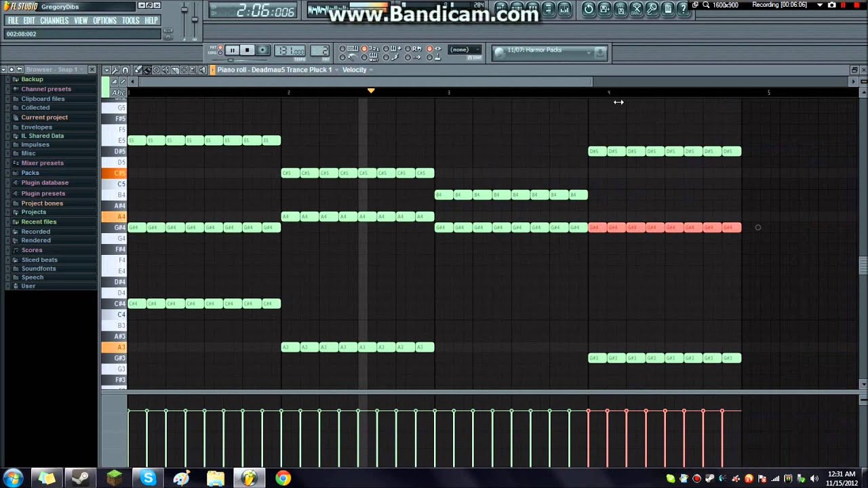Viewport: 868px width, 488px height.
Task: Click the highlighted A3 piano key
Action: point(115,347)
